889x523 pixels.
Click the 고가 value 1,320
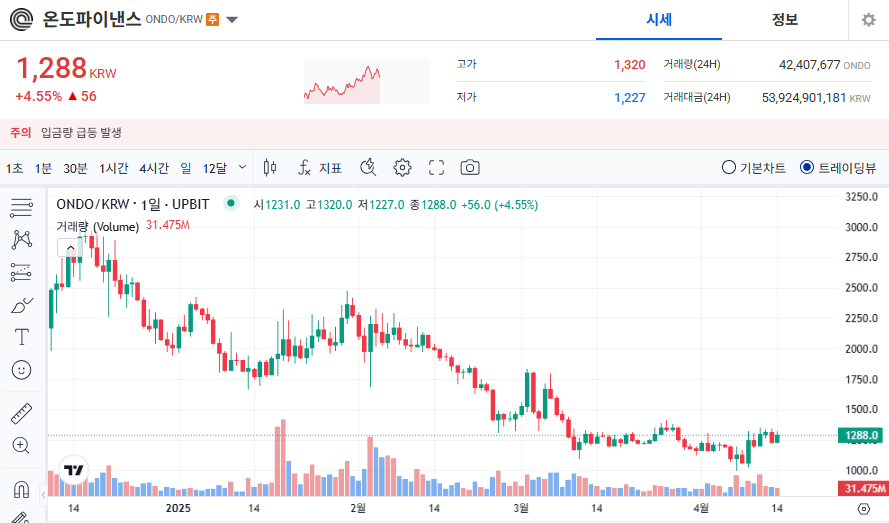tap(629, 65)
